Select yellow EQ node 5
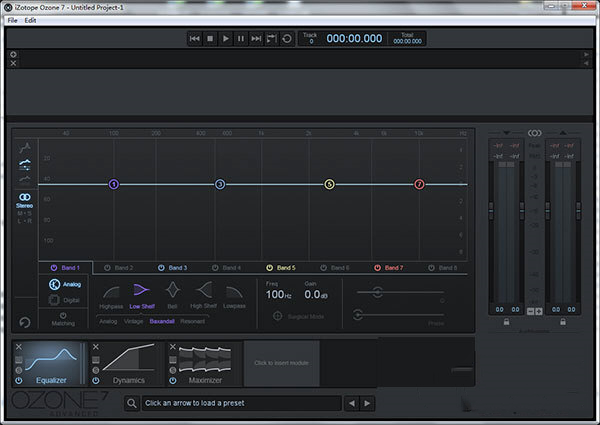Image resolution: width=600 pixels, height=425 pixels. (329, 184)
